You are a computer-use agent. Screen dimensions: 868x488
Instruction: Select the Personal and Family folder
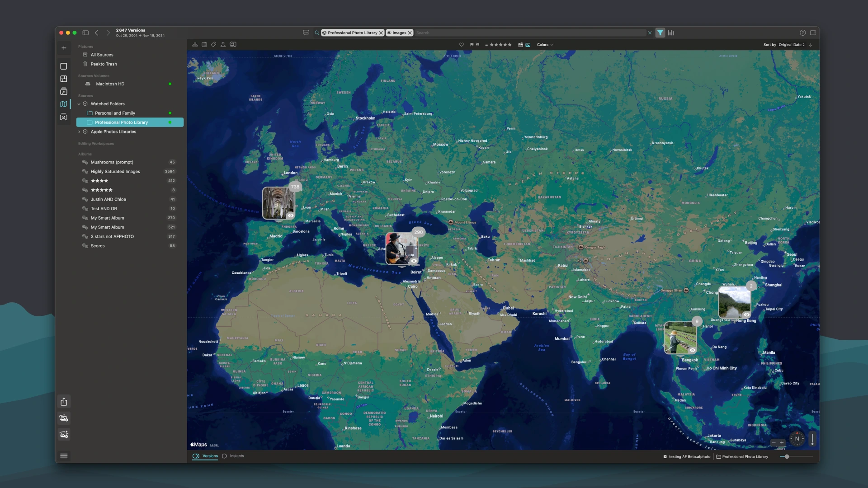(130, 113)
